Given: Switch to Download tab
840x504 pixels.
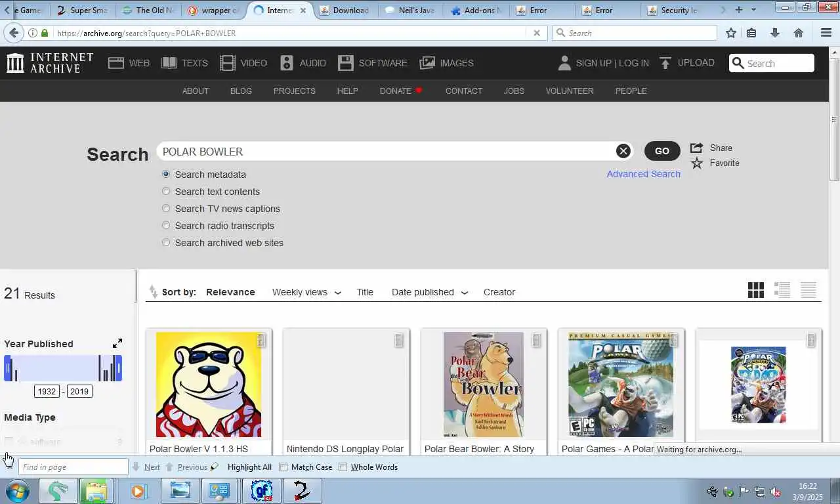Looking at the screenshot, I should [345, 10].
